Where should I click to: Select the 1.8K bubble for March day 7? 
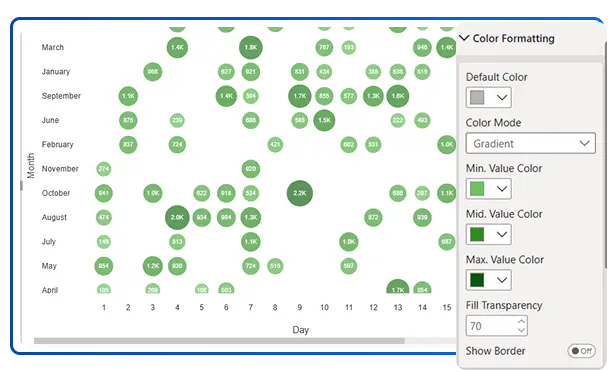[x=251, y=47]
